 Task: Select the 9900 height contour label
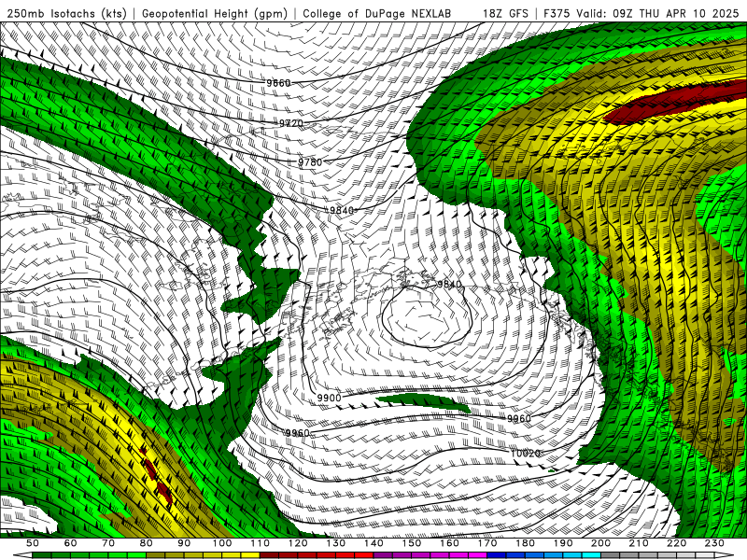(330, 398)
